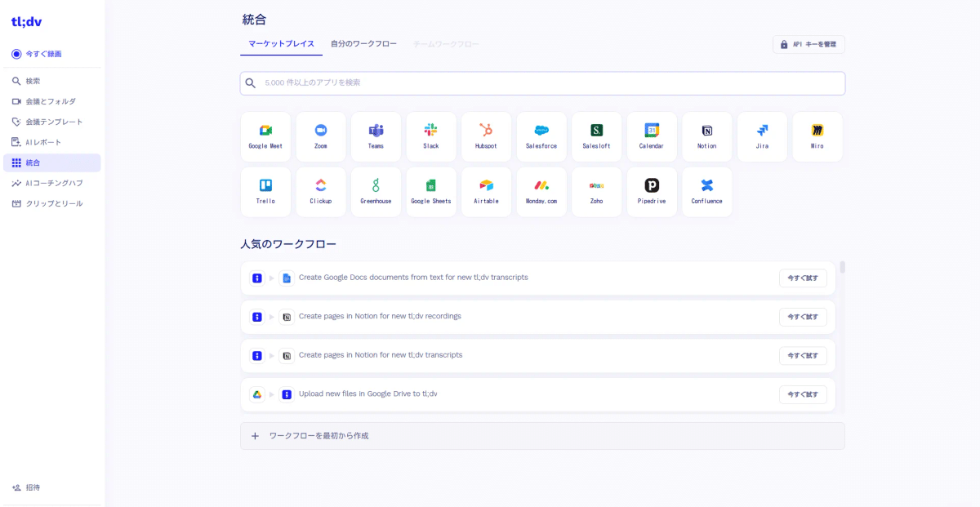Open the API キーを管理 settings
Image resolution: width=980 pixels, height=507 pixels.
808,43
